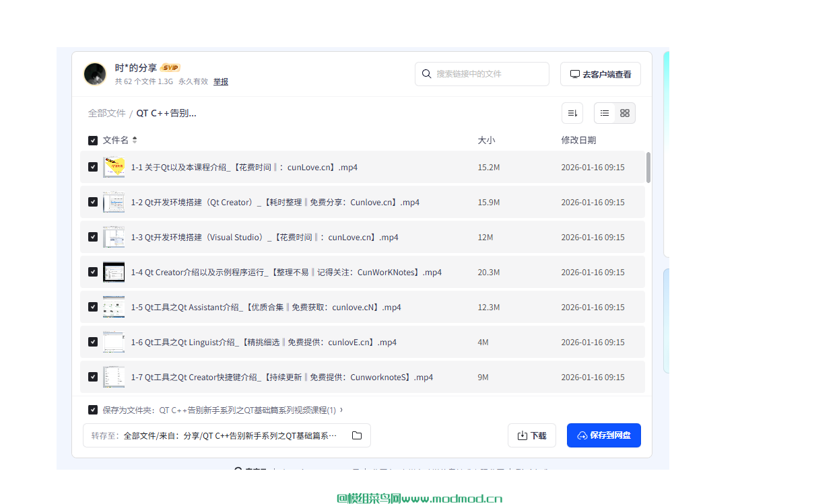This screenshot has height=504, width=839.
Task: Click the 举报 report link
Action: (221, 81)
